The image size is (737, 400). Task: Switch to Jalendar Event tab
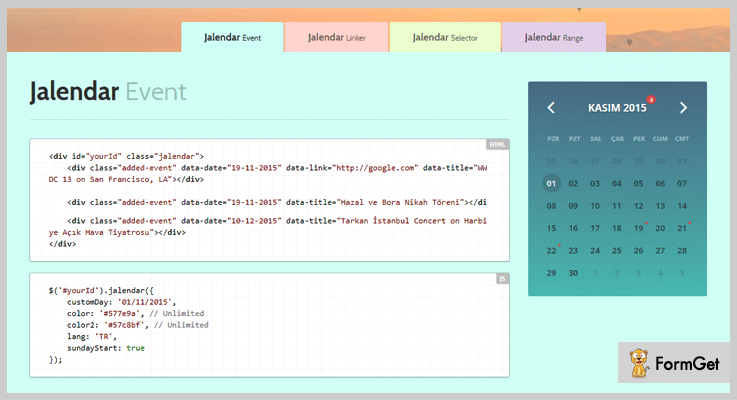232,37
